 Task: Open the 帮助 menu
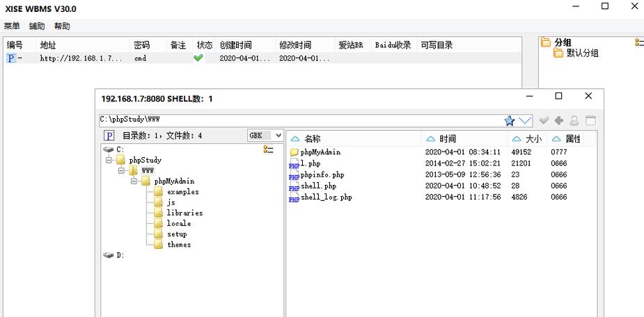pos(62,26)
